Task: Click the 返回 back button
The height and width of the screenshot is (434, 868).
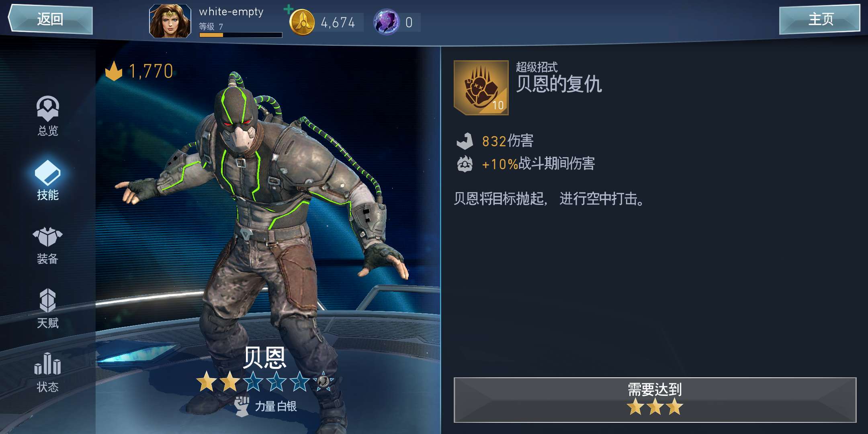Action: click(51, 19)
